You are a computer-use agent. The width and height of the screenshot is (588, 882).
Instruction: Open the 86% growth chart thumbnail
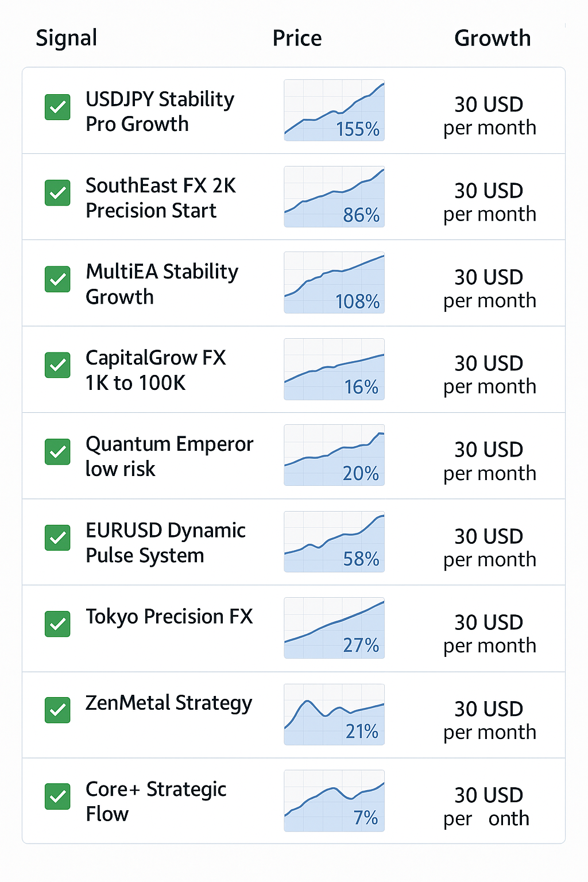tap(334, 196)
